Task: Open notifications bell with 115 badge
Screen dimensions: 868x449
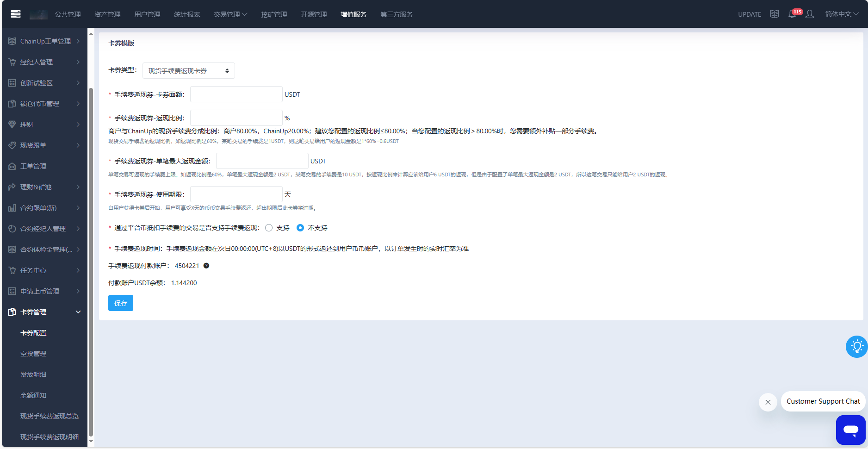Action: [x=792, y=14]
